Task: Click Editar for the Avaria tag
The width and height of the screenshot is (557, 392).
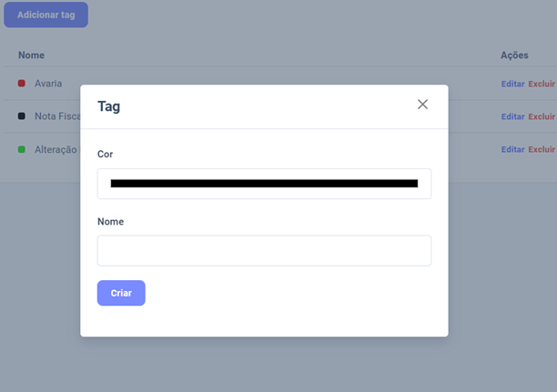Action: point(512,84)
